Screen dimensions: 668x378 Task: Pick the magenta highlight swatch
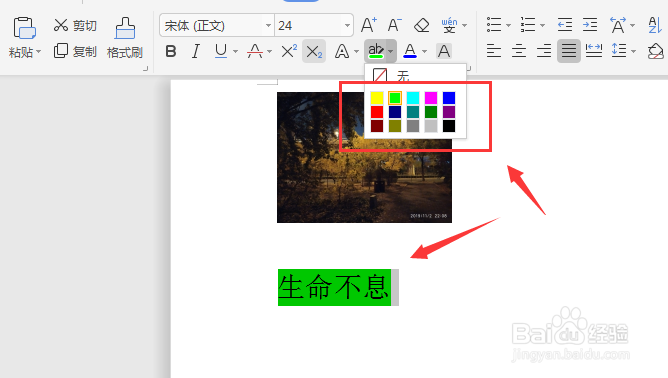tap(431, 98)
